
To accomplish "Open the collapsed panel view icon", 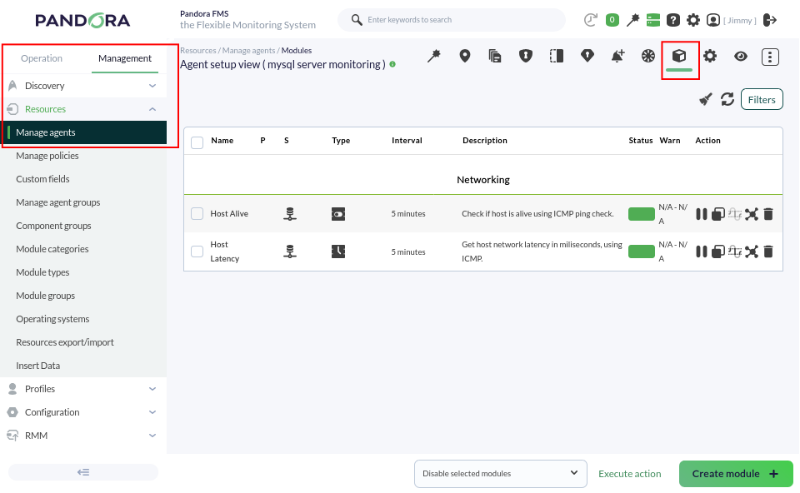I will tap(557, 56).
